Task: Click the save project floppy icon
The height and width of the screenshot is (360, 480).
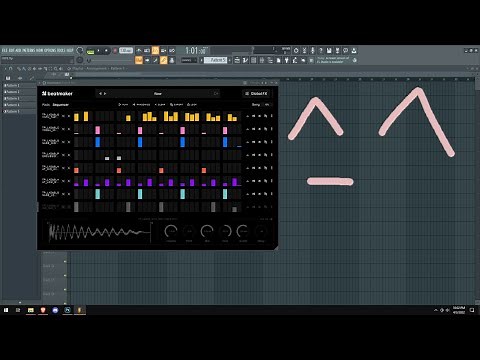Action: pyautogui.click(x=329, y=51)
